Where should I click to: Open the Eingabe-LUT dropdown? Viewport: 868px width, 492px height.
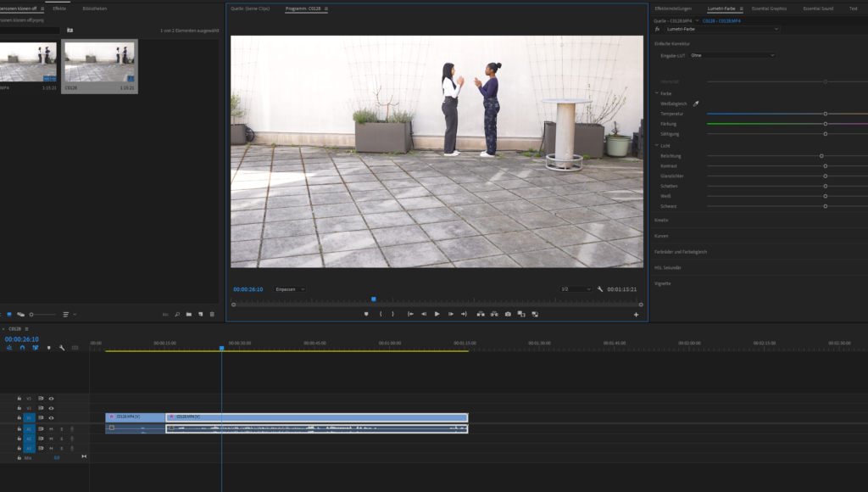732,55
